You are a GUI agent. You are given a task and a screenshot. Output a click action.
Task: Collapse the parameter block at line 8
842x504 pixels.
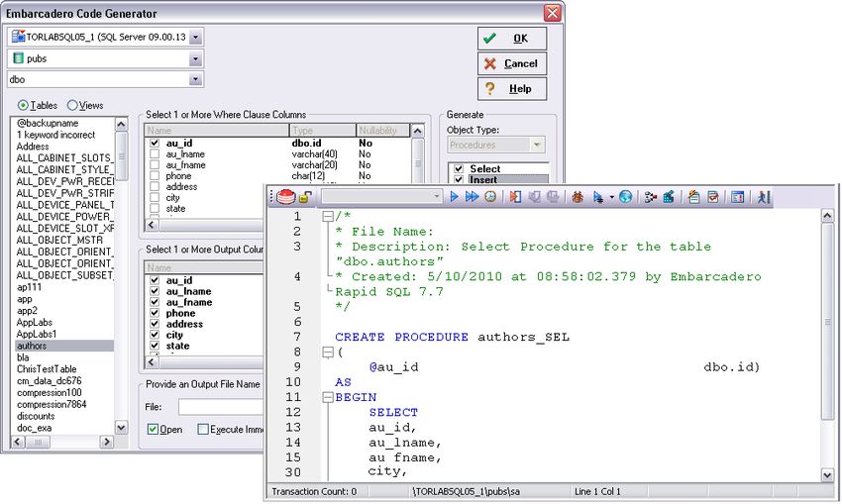coord(328,353)
